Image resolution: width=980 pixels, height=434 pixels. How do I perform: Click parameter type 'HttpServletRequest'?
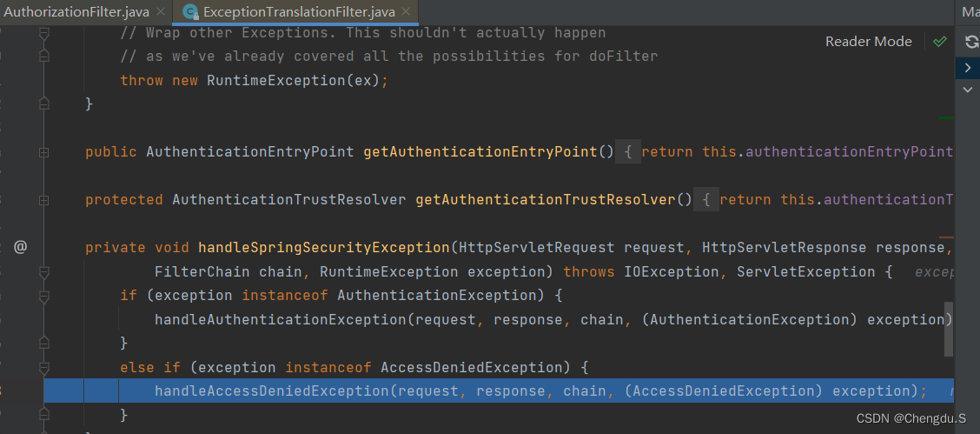click(x=537, y=248)
